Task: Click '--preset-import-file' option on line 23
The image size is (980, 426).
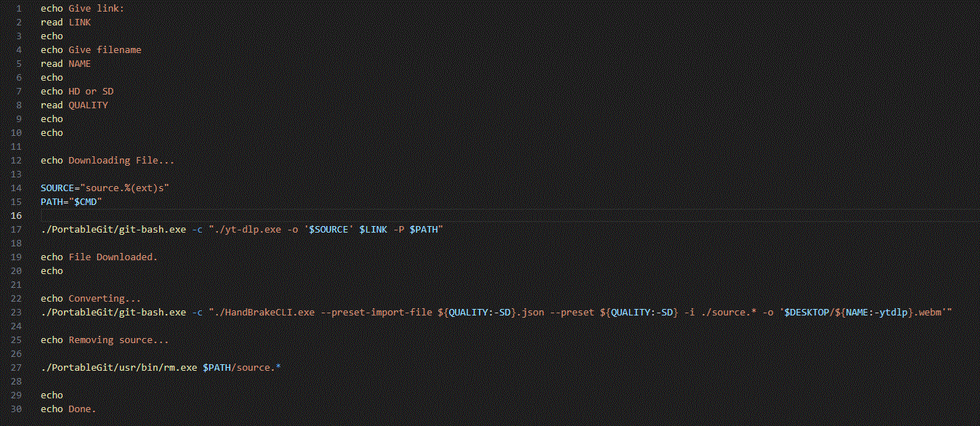Action: [x=377, y=313]
